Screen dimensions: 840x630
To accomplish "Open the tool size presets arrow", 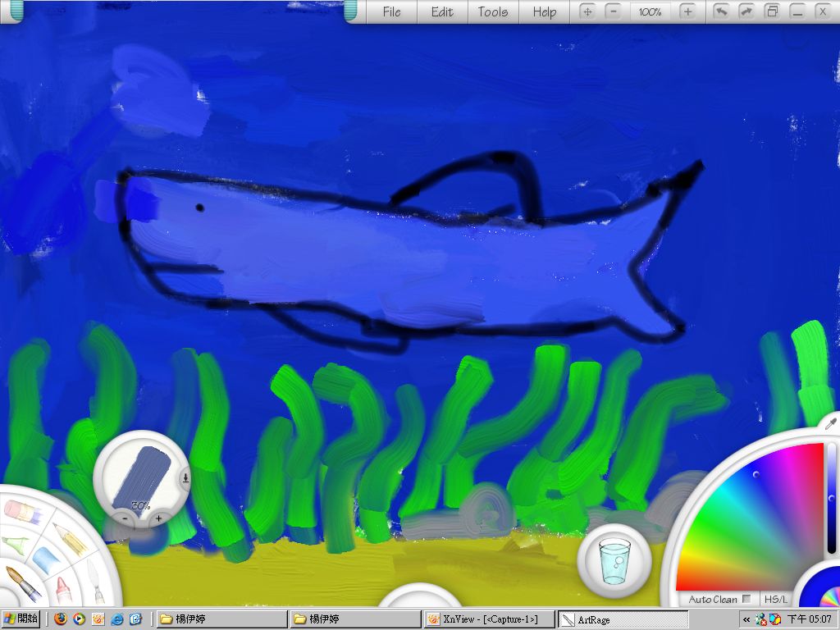I will (x=185, y=477).
